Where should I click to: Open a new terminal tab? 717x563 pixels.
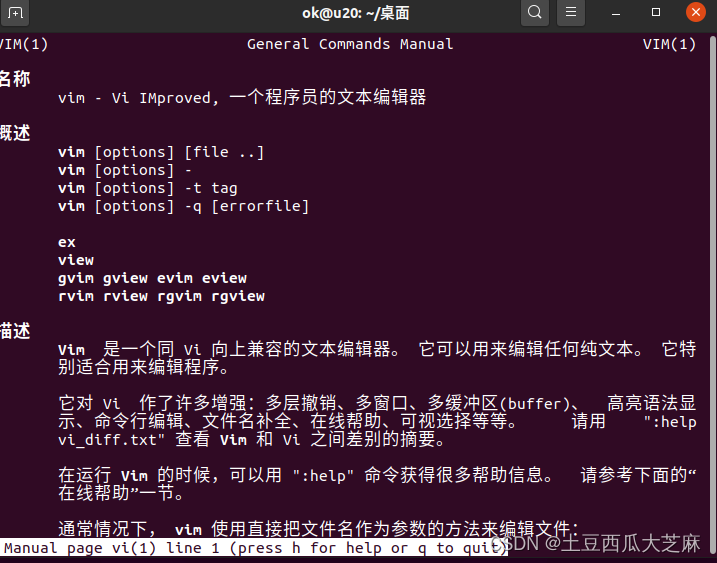15,12
